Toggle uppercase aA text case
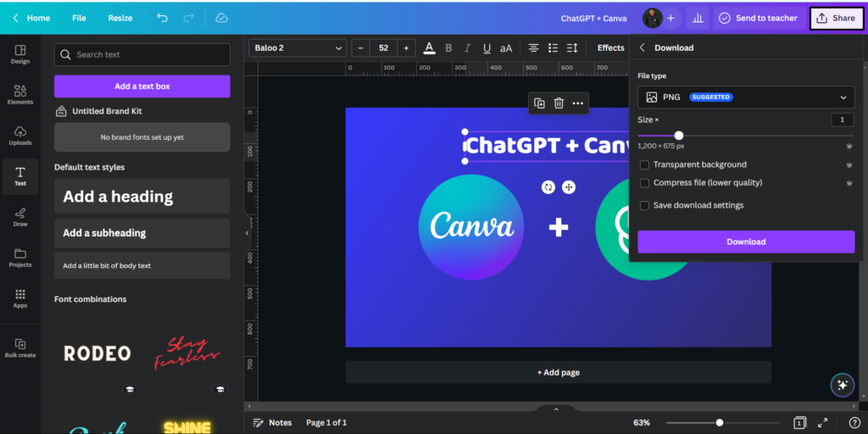868x434 pixels. tap(506, 48)
